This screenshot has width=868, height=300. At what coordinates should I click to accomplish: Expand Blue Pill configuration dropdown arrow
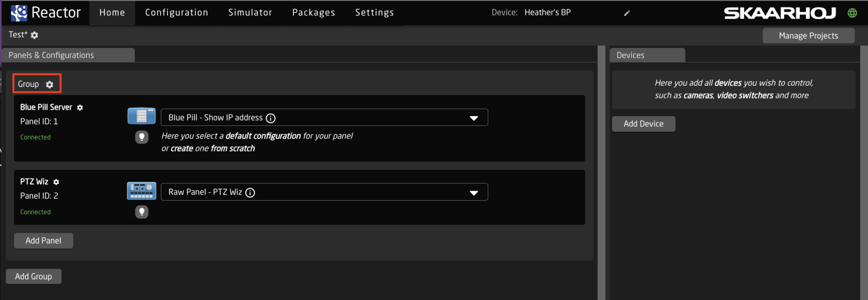pos(474,118)
